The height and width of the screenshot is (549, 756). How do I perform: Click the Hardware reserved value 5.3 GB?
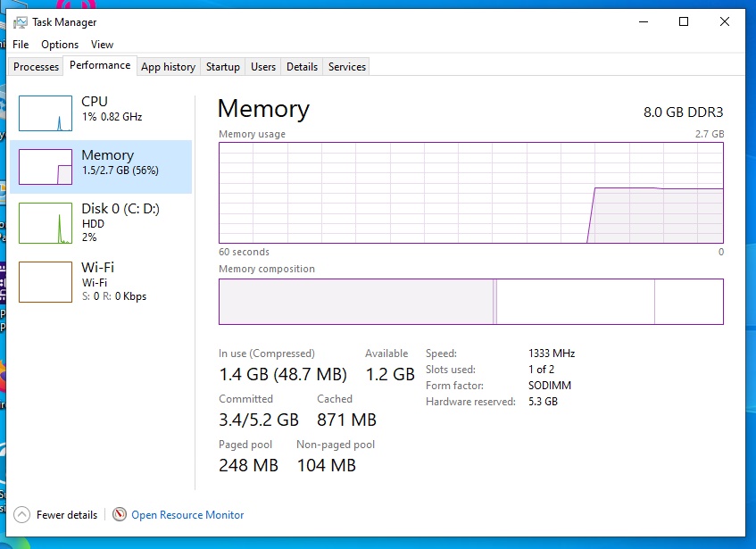click(x=543, y=402)
